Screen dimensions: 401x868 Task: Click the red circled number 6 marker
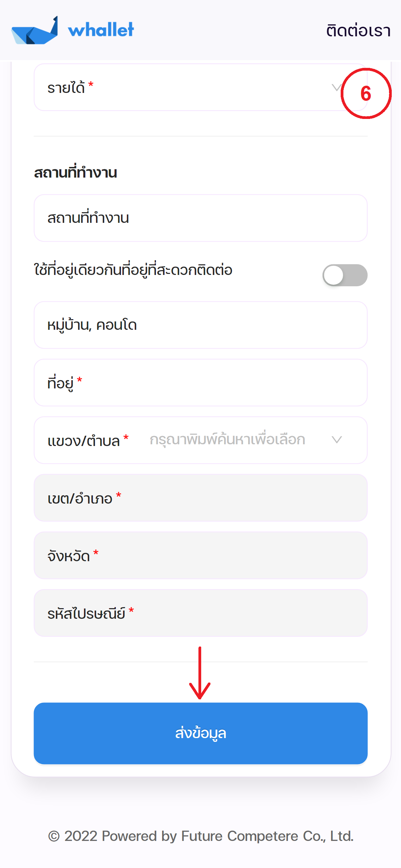click(366, 93)
